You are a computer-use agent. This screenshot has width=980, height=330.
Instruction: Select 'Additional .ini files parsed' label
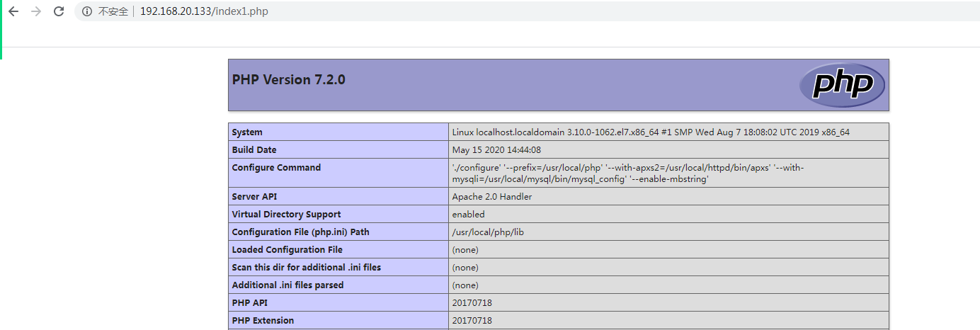(287, 285)
